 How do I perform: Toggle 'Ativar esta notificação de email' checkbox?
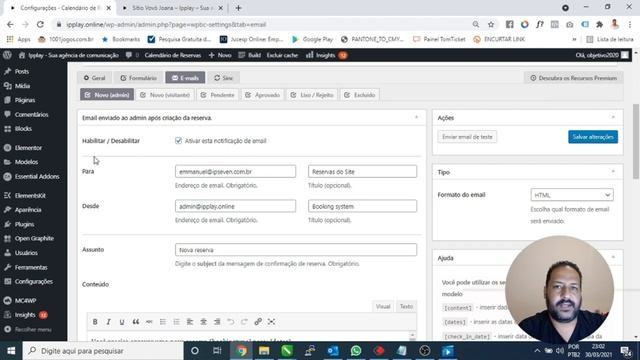pyautogui.click(x=178, y=141)
